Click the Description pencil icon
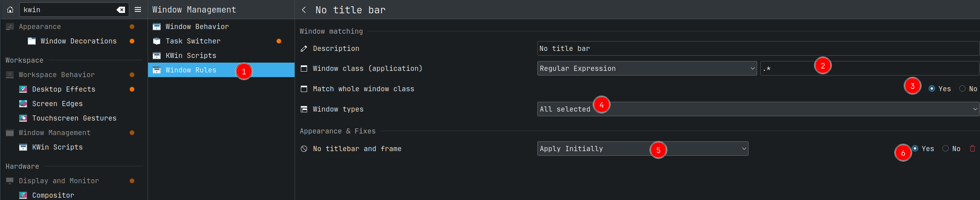Viewport: 980px width, 200px height. pyautogui.click(x=304, y=49)
